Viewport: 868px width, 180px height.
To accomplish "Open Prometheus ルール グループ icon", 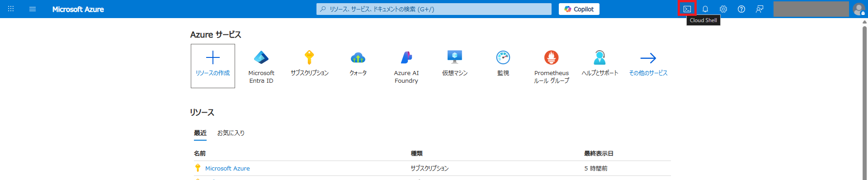I will click(552, 57).
